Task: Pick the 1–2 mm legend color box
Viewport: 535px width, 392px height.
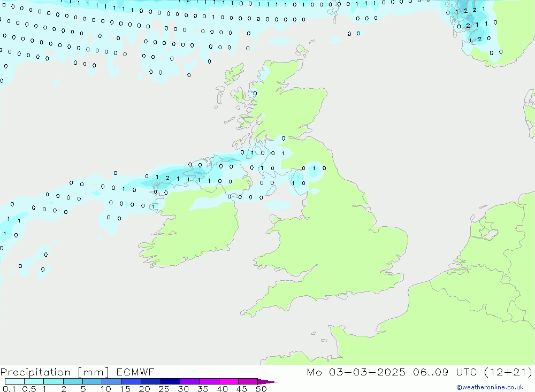Action: 53,381
